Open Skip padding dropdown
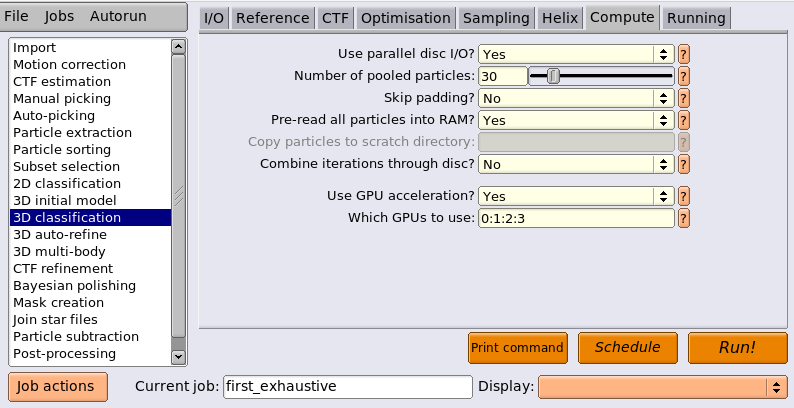 576,98
